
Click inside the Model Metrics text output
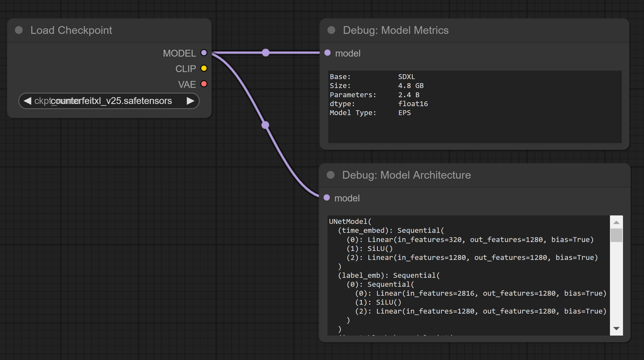475,107
